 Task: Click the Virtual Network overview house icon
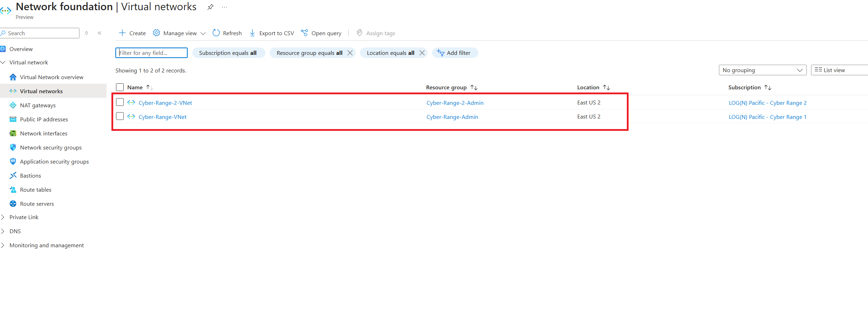(x=13, y=77)
